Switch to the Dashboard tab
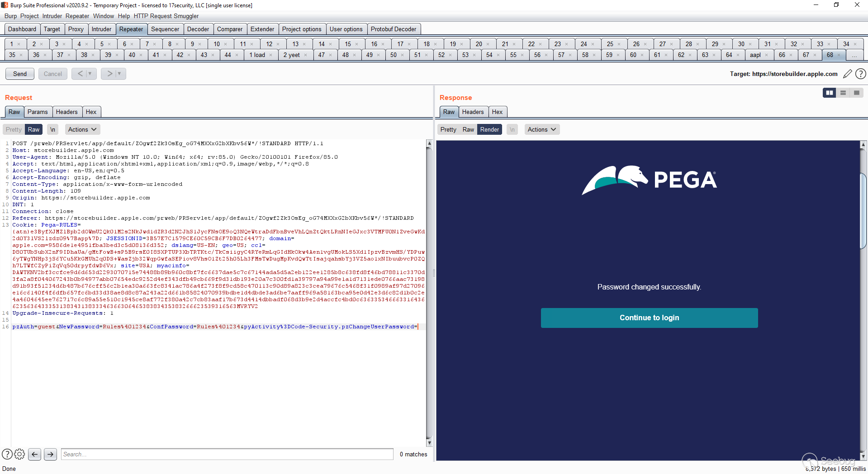868x474 pixels. click(x=22, y=29)
